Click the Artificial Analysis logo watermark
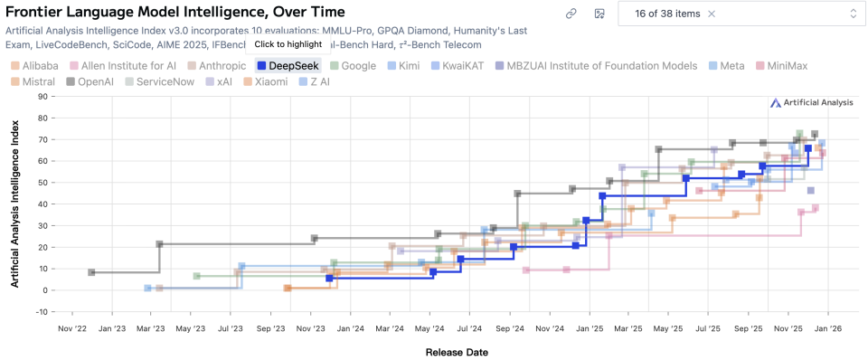This screenshot has width=868, height=360. tap(812, 102)
